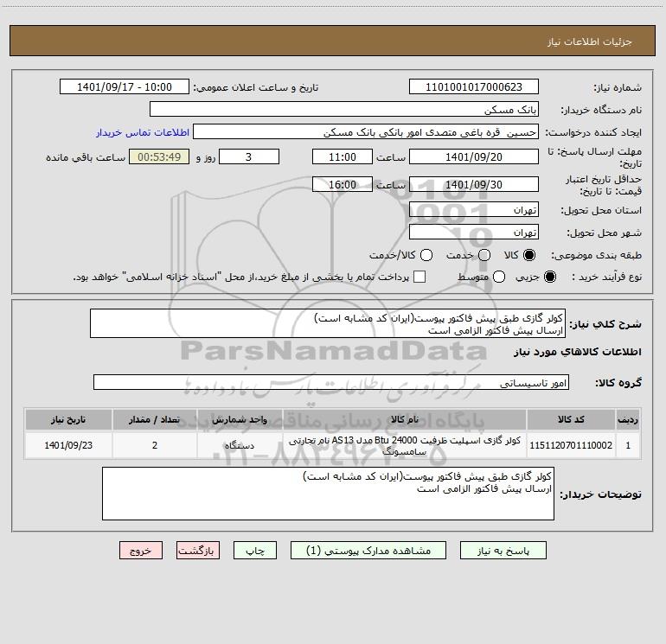Click the چاپ print button
The width and height of the screenshot is (666, 644).
(x=255, y=550)
